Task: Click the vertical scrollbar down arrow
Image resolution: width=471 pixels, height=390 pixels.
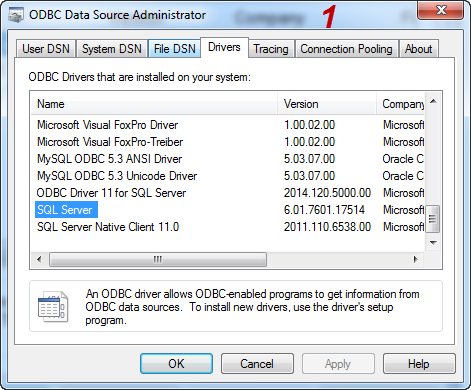Action: click(433, 242)
